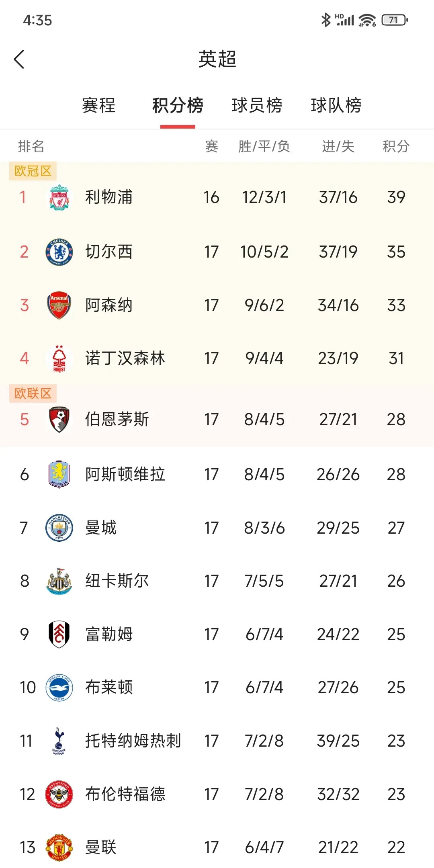Tap the Liverpool club crest

pos(59,197)
